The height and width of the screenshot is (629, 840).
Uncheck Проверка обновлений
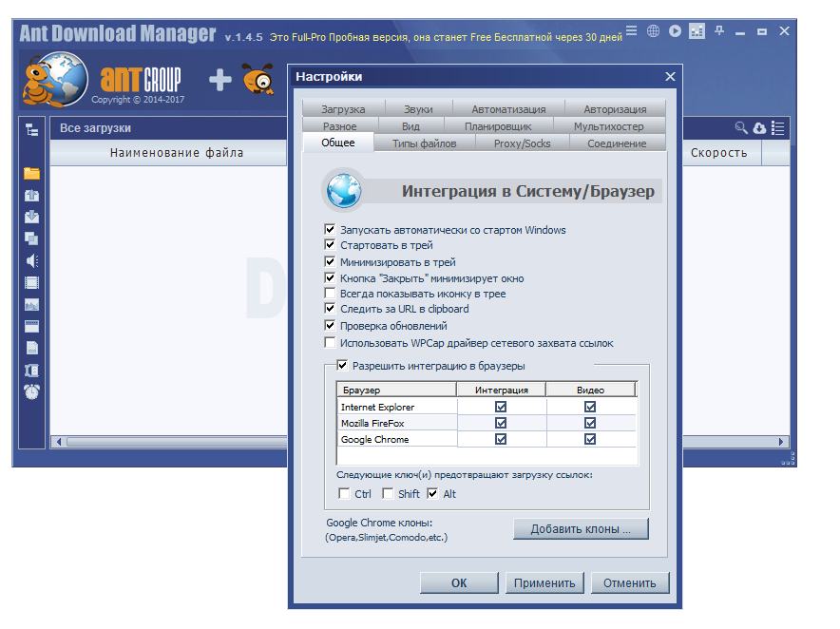[x=330, y=326]
